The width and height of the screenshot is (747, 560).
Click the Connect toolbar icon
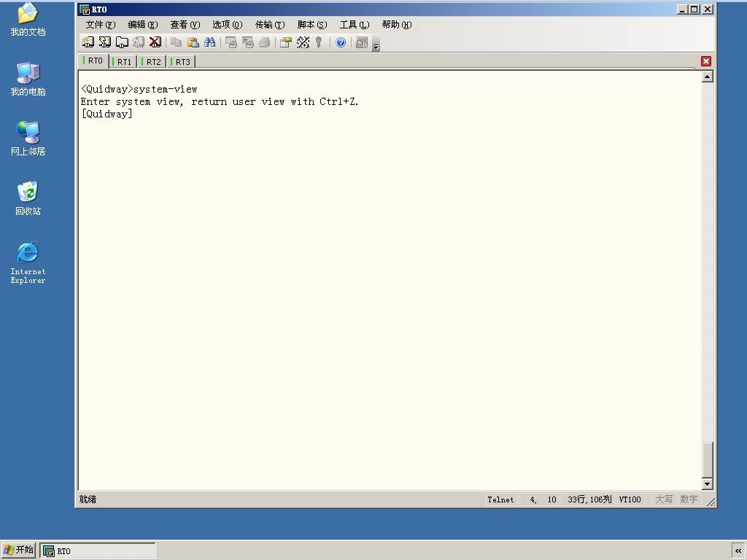tap(88, 42)
